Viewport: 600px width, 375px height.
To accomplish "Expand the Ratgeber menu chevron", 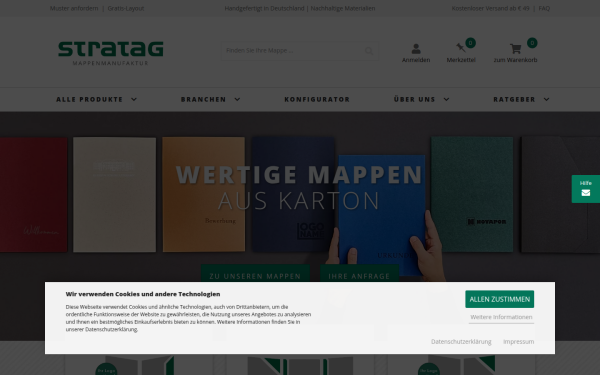I will tap(546, 99).
